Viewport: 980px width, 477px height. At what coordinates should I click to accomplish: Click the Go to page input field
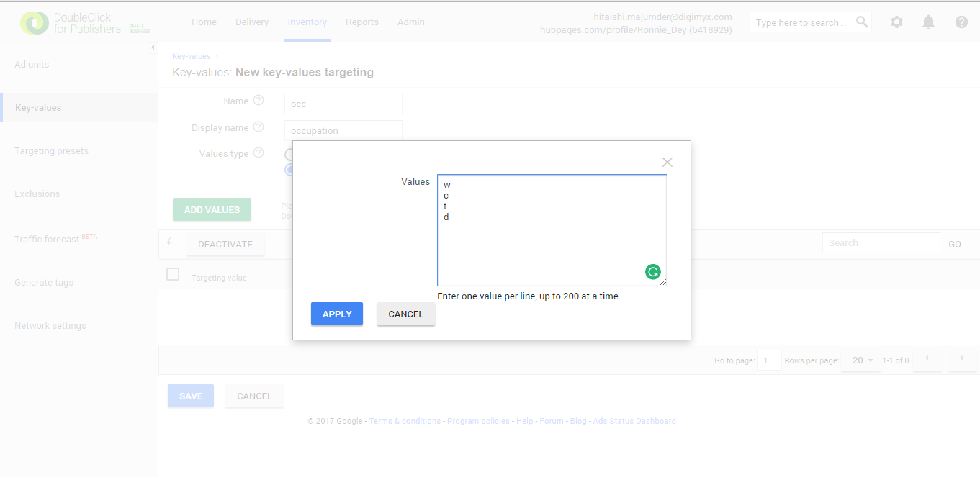click(769, 360)
